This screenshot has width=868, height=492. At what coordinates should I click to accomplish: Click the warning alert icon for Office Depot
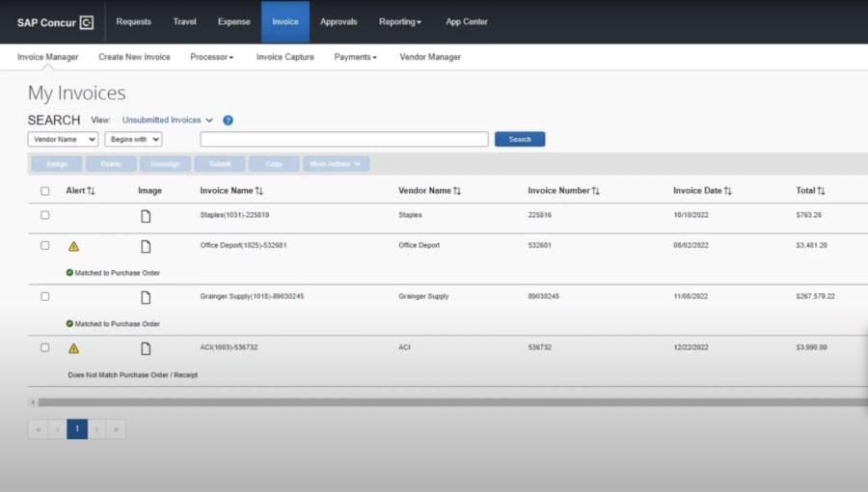(73, 246)
